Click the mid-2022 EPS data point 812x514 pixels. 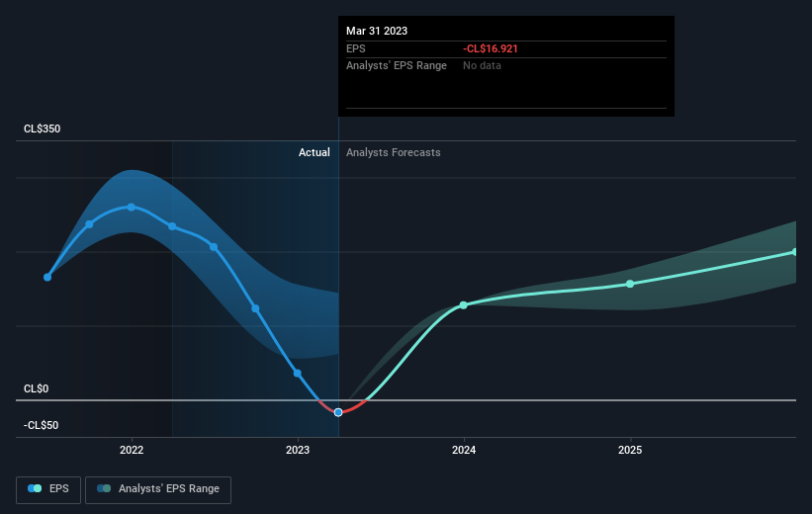(x=214, y=247)
